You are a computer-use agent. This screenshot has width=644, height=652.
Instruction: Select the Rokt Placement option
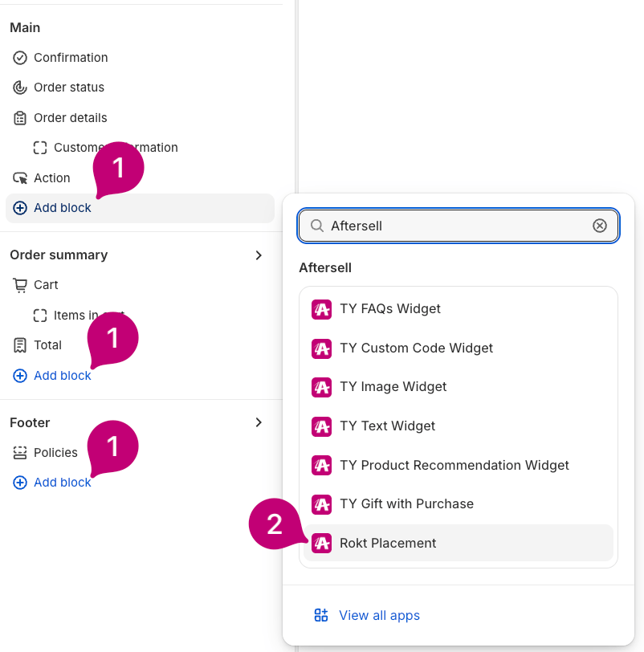click(x=459, y=543)
